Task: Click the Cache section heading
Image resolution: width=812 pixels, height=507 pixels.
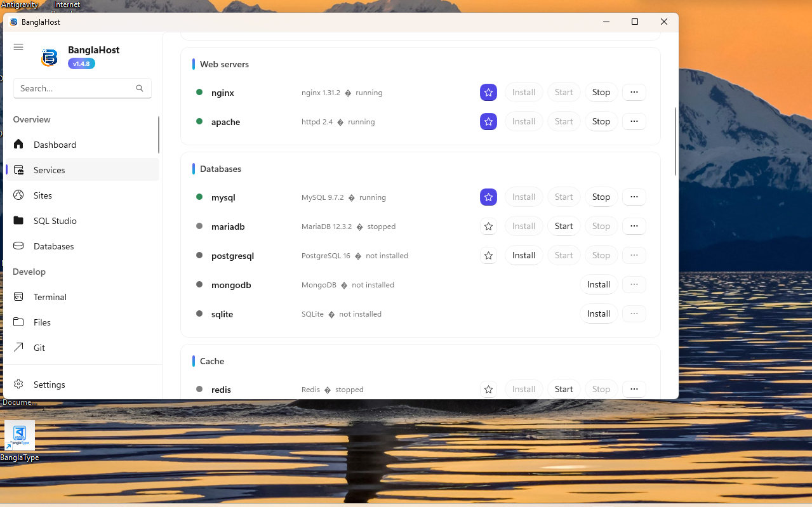Action: pos(212,361)
